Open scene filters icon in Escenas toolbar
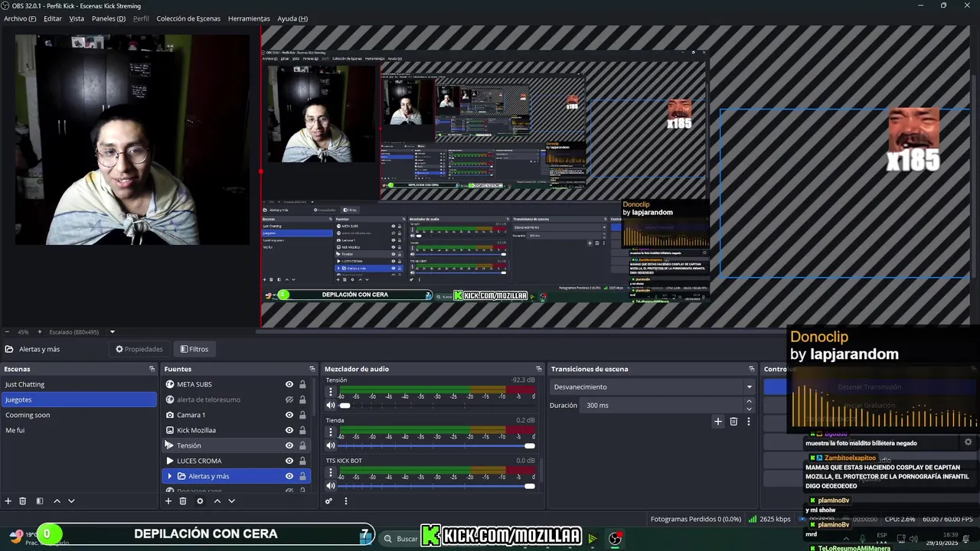The image size is (980, 551). tap(40, 501)
